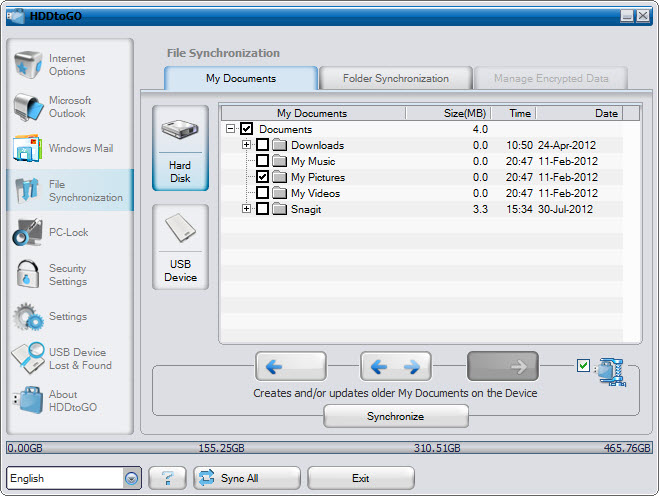
Task: Select the Snagit row date 30-Jul-2012
Action: point(565,209)
